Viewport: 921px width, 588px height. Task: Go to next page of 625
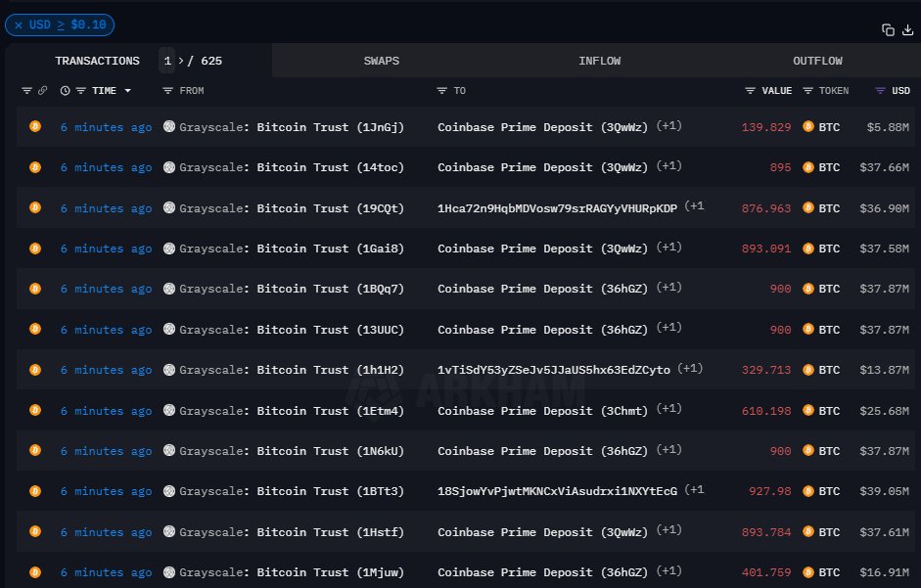[x=181, y=61]
